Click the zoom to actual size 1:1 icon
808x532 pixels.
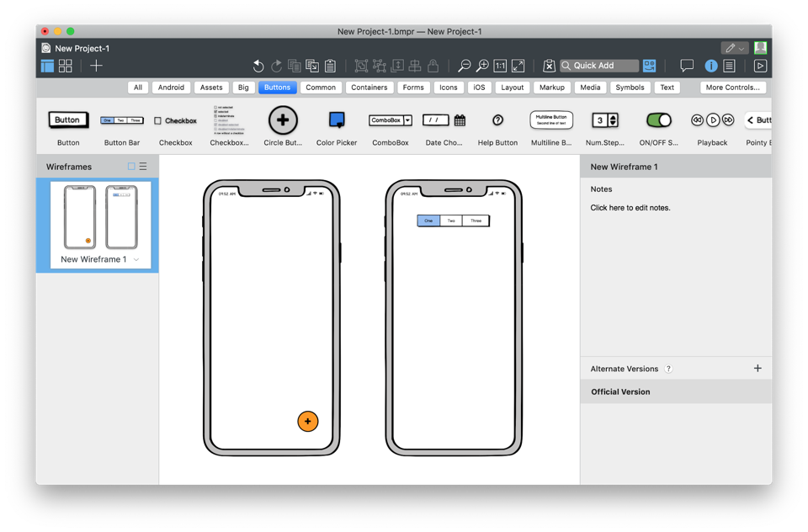pyautogui.click(x=499, y=65)
